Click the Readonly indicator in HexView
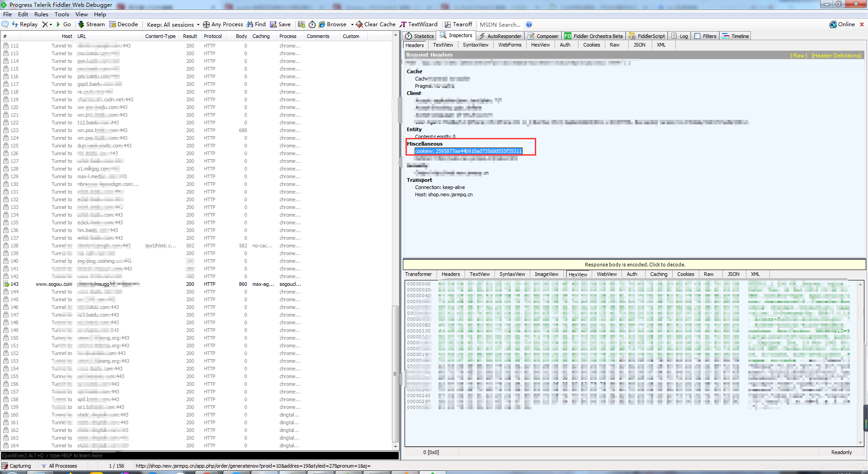The image size is (868, 474). (841, 452)
